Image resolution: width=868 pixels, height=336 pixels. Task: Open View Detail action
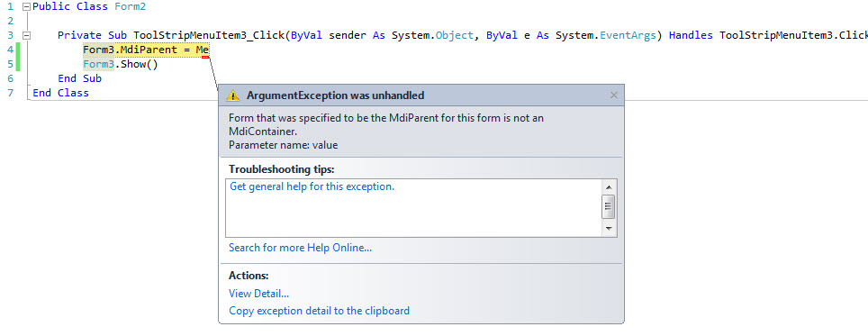coord(259,294)
